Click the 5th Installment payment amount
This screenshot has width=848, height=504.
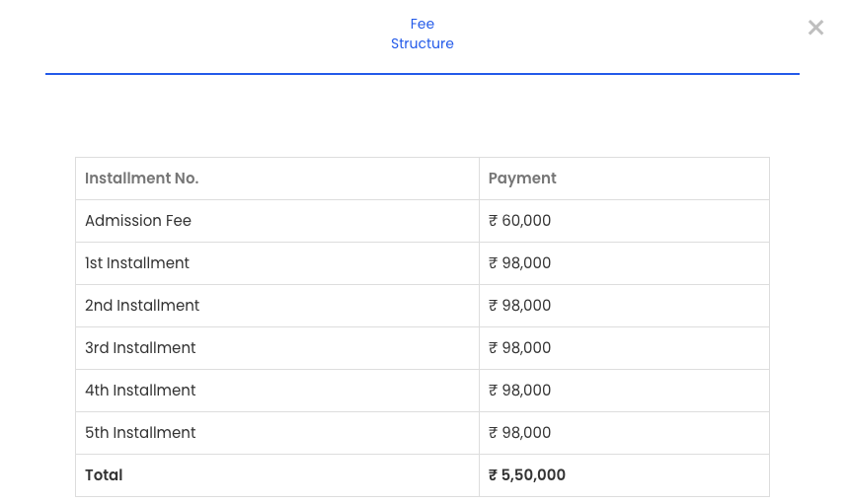[x=520, y=433]
